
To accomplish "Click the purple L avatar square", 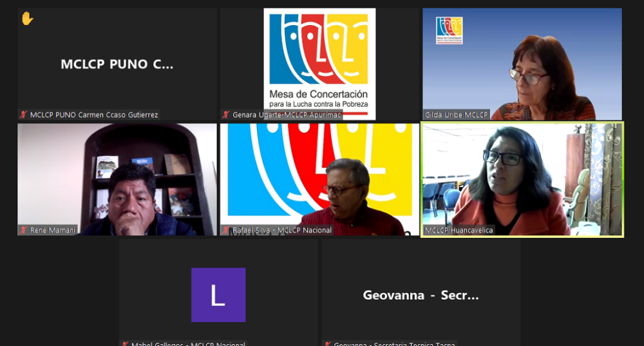I will pyautogui.click(x=218, y=295).
